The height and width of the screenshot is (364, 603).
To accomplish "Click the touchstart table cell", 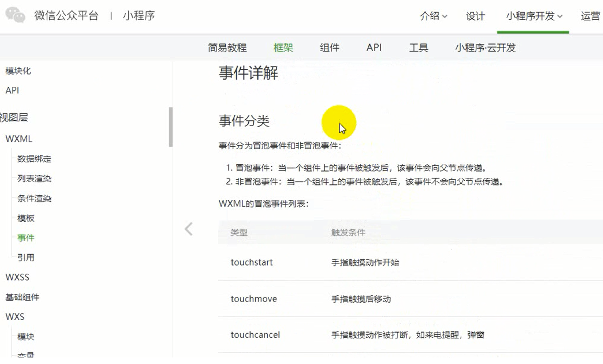I will click(x=252, y=262).
